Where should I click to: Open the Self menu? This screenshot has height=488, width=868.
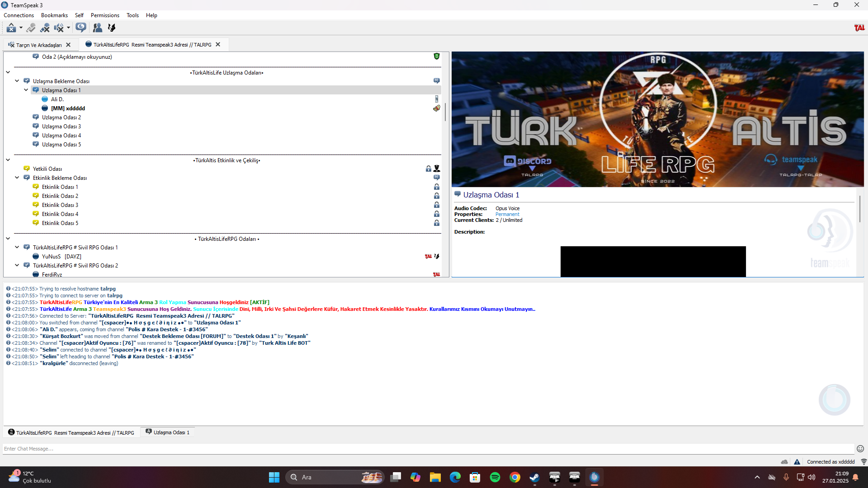pyautogui.click(x=79, y=15)
